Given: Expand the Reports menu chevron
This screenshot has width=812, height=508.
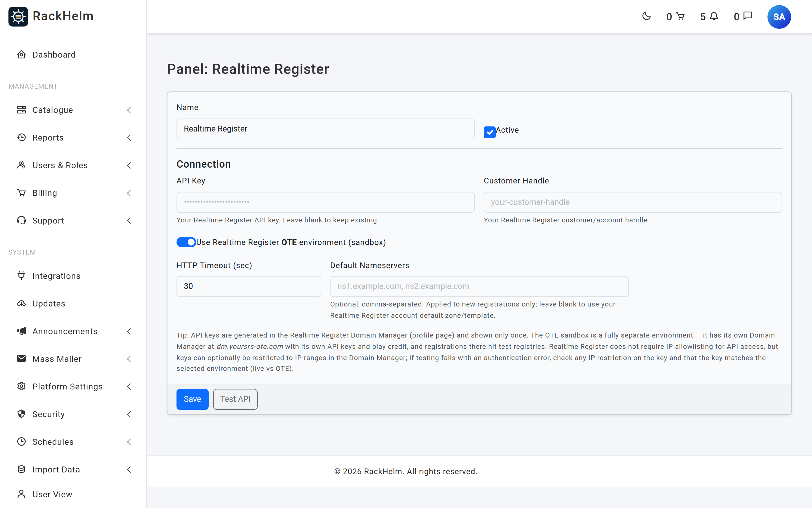Looking at the screenshot, I should click(x=129, y=137).
